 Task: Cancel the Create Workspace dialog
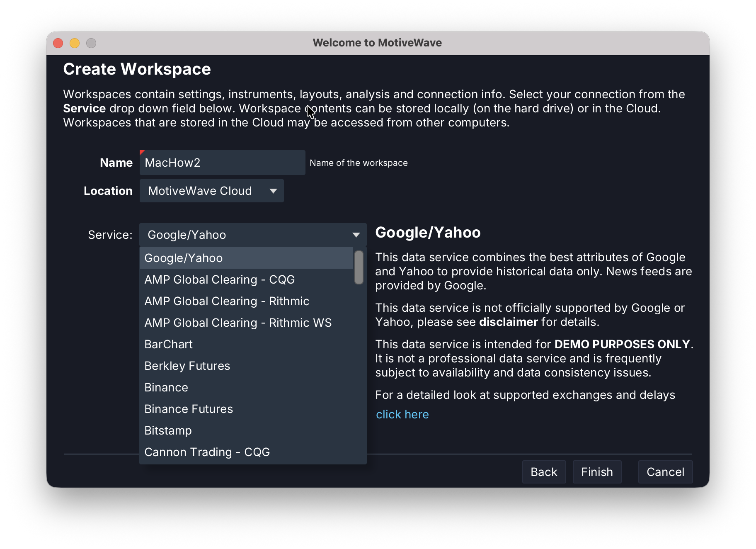pyautogui.click(x=665, y=472)
